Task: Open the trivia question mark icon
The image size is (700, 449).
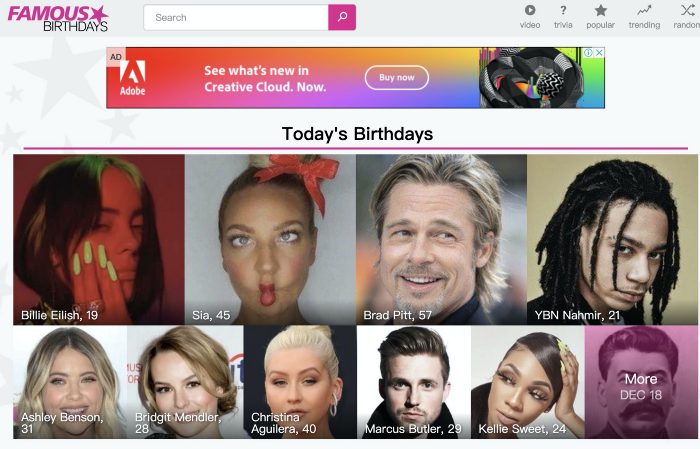Action: [x=563, y=11]
